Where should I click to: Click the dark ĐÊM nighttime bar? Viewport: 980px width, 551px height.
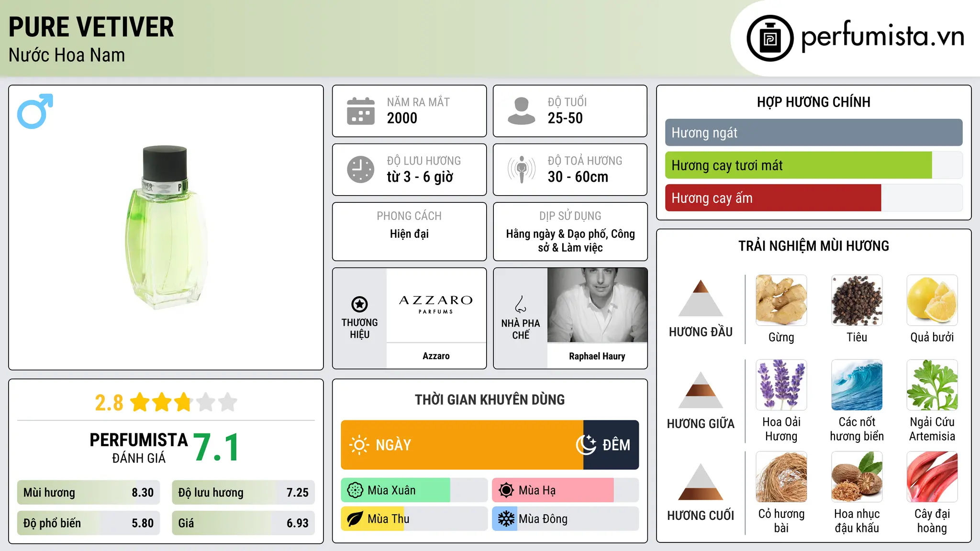point(611,445)
